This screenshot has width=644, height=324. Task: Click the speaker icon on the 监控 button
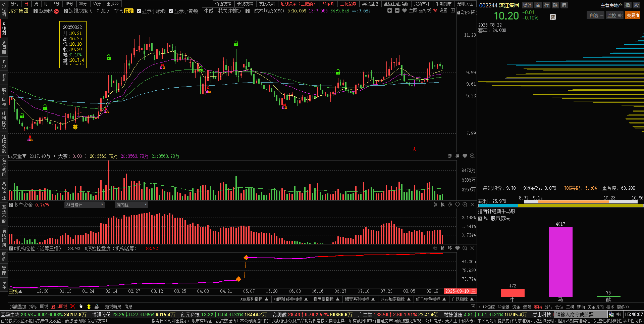[620, 15]
